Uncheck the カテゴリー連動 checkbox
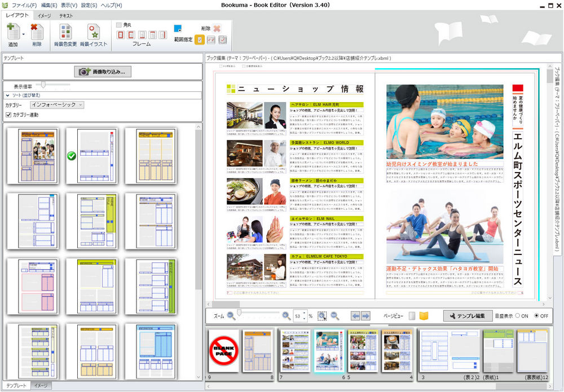The height and width of the screenshot is (392, 564). point(8,115)
